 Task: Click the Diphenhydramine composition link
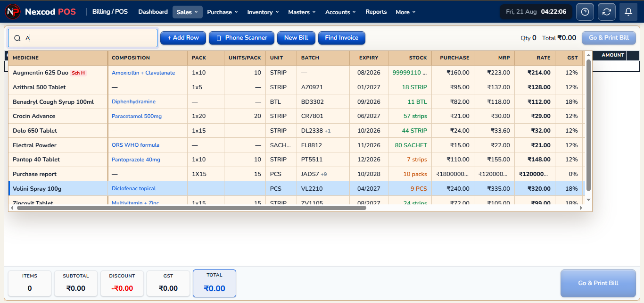point(133,101)
